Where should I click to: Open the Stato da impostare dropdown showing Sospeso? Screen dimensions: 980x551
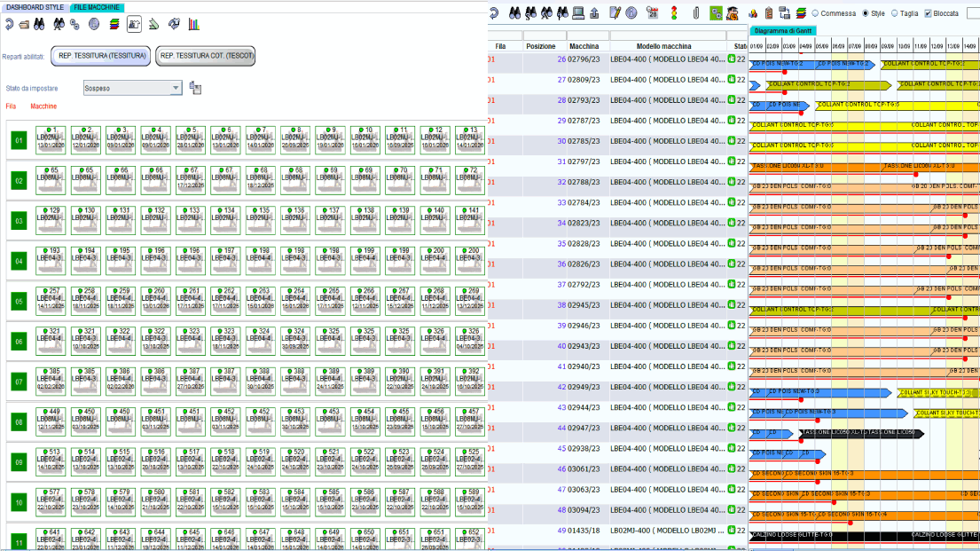132,88
